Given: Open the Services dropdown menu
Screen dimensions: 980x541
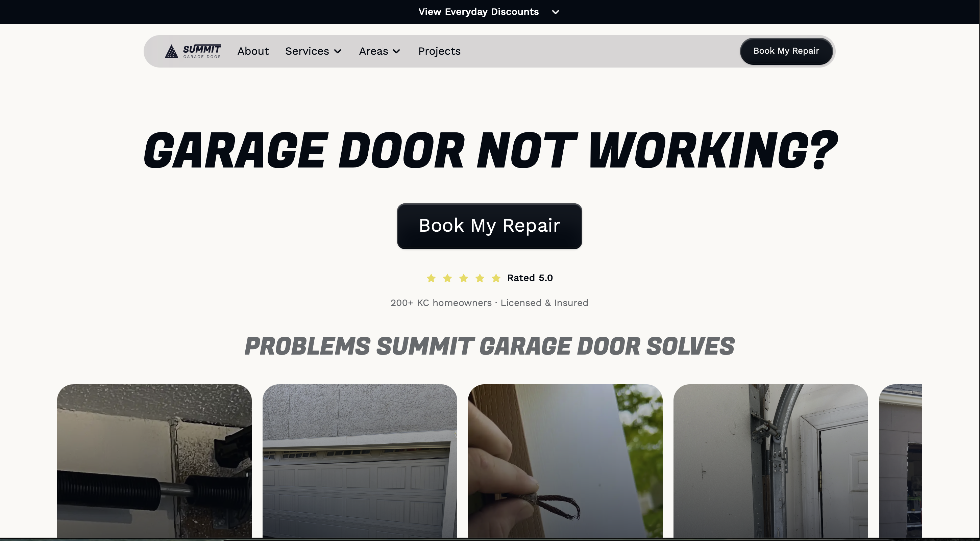Looking at the screenshot, I should pos(314,51).
